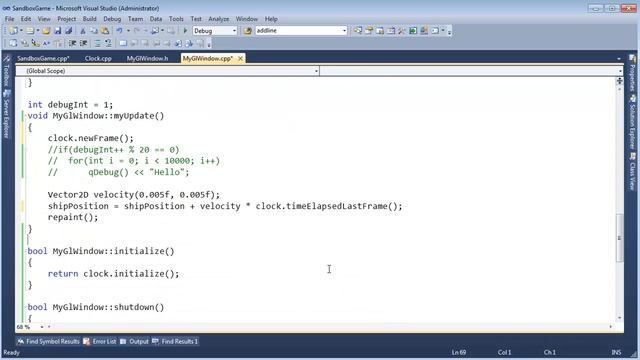Viewport: 640px width, 360px height.
Task: Click the Find Symbol Results panel icon
Action: [20, 341]
